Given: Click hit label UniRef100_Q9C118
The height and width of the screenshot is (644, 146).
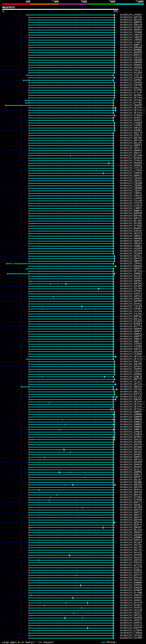Looking at the screenshot, I should (131, 133).
